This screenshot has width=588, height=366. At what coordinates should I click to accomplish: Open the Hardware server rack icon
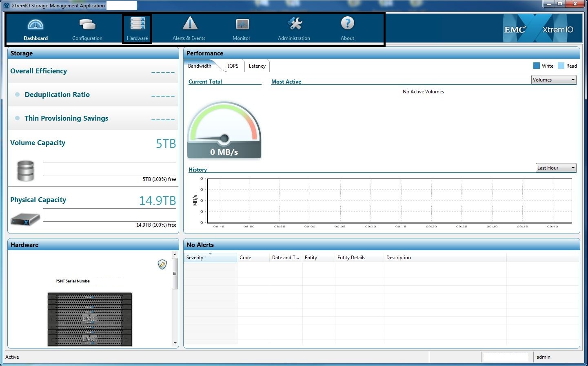tap(138, 24)
